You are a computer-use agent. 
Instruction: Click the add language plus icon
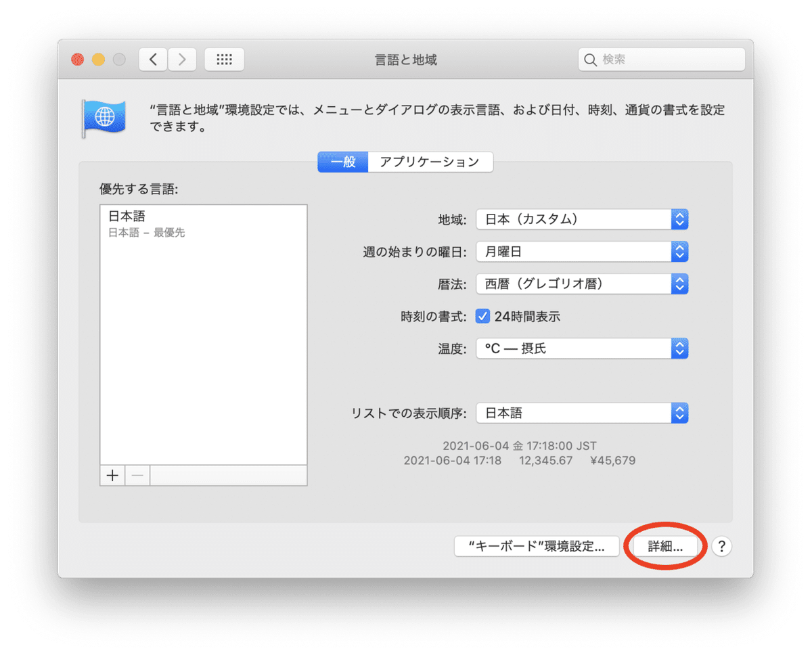pos(112,476)
